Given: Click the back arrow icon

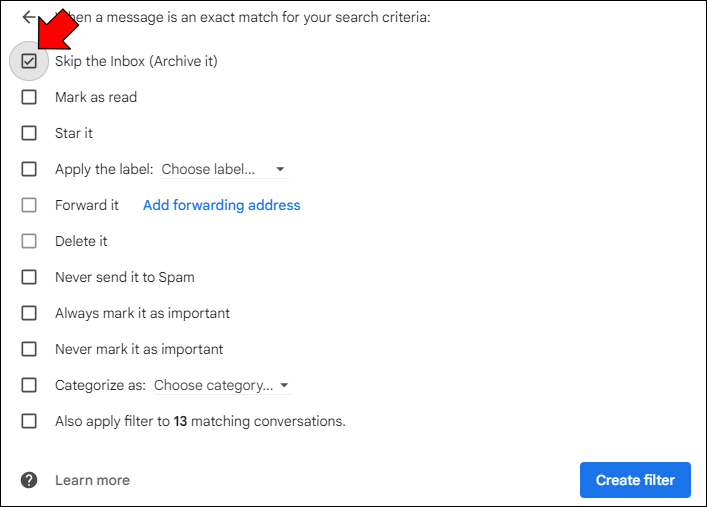Looking at the screenshot, I should coord(29,18).
